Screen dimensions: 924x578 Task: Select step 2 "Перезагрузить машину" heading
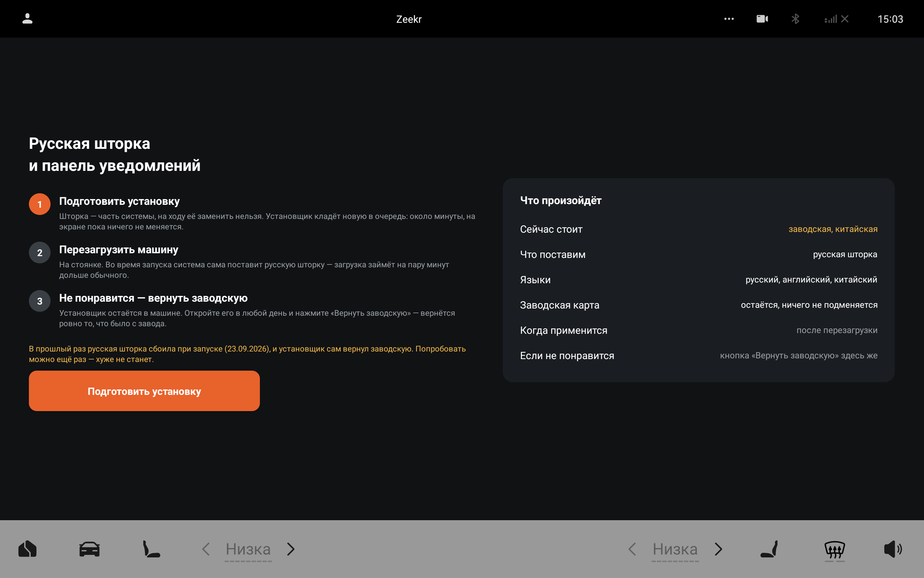[x=119, y=250]
